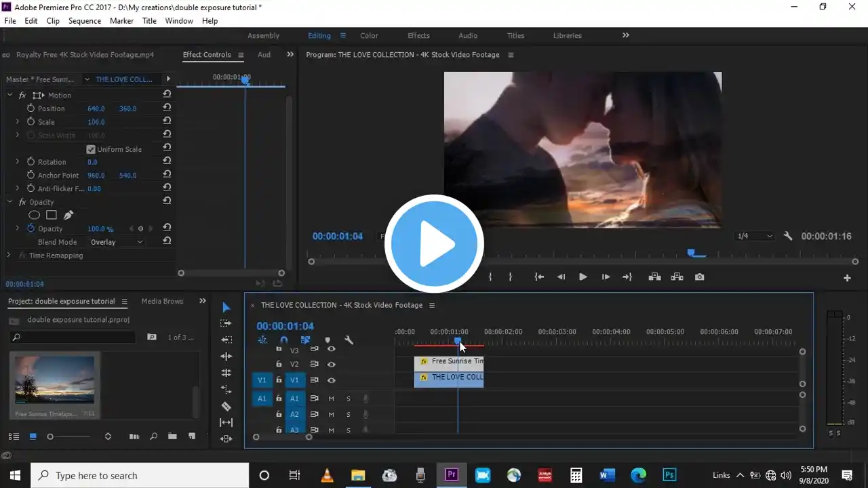Create an ellipse mask under Opacity

coord(34,216)
